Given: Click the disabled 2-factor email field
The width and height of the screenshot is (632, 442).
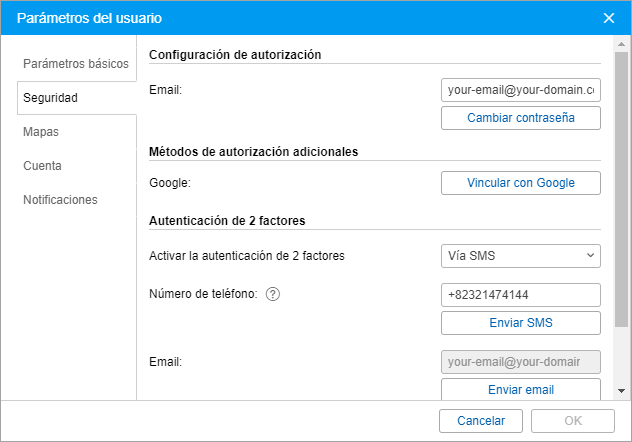Looking at the screenshot, I should [x=520, y=361].
